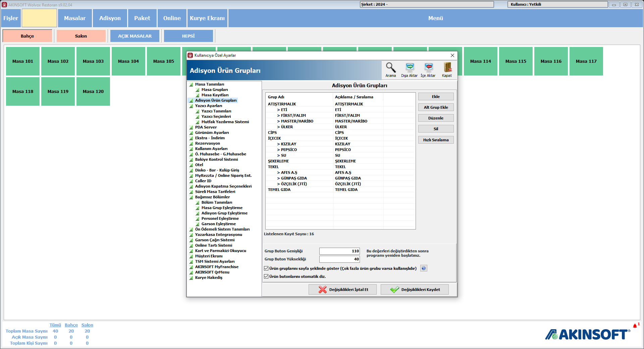Toggle 'Ürün butonlarını otomatik diz' checkbox
Viewport: 644px width, 349px height.
266,277
